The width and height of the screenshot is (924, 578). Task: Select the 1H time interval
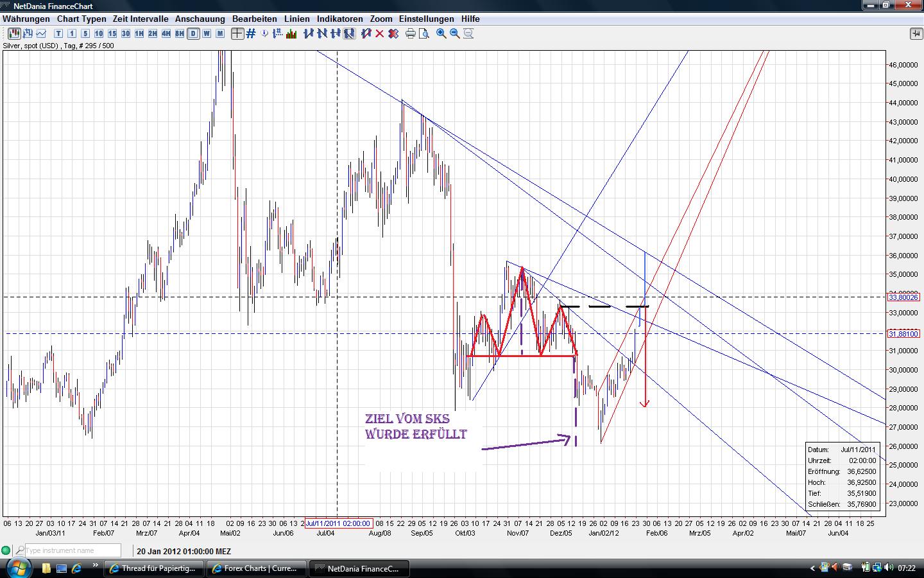139,33
